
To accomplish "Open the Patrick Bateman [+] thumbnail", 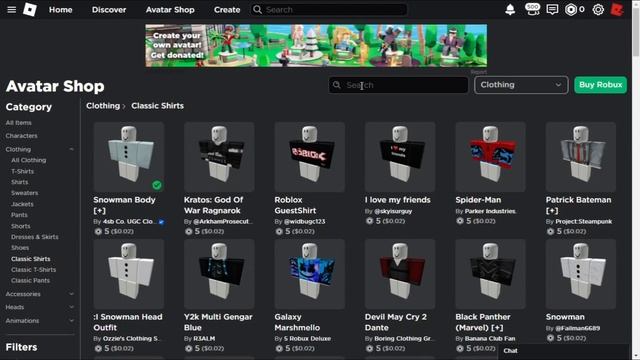I will [x=581, y=157].
